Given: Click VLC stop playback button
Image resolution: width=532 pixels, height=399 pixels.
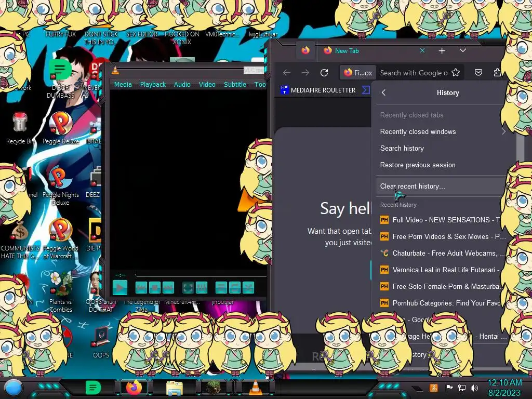Looking at the screenshot, I should (155, 288).
